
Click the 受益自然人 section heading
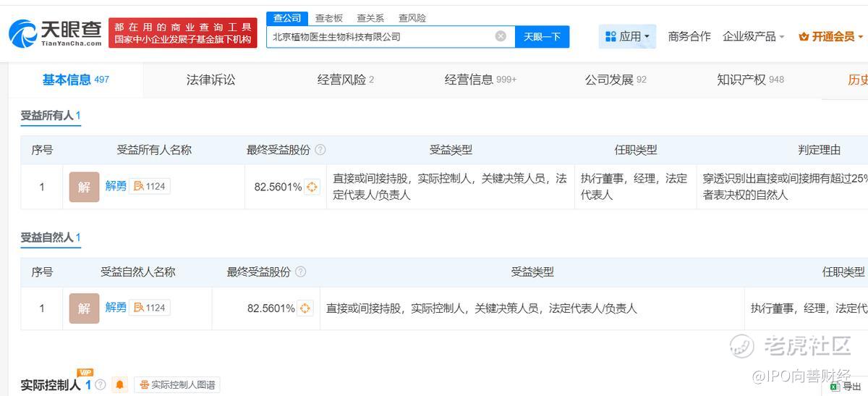point(51,237)
